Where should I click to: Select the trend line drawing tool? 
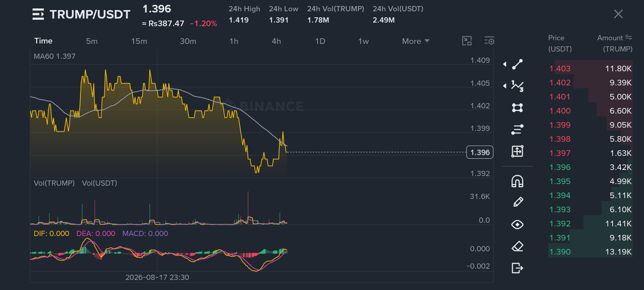pyautogui.click(x=517, y=64)
